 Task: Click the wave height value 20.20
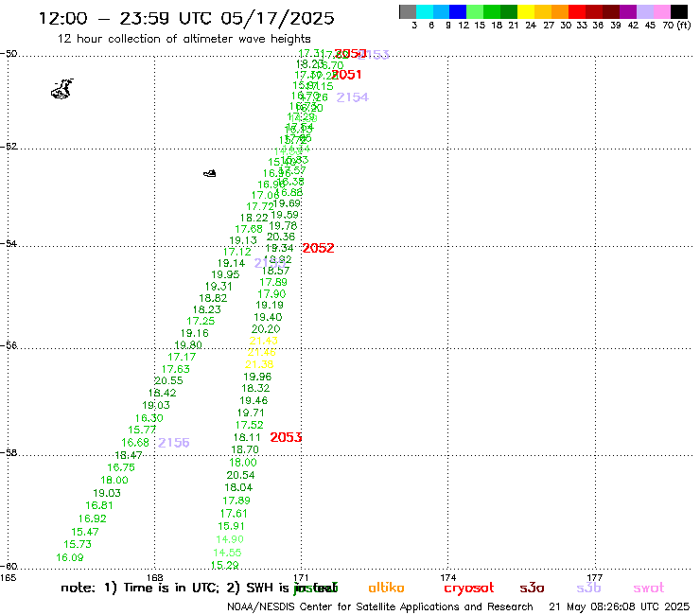pos(266,329)
